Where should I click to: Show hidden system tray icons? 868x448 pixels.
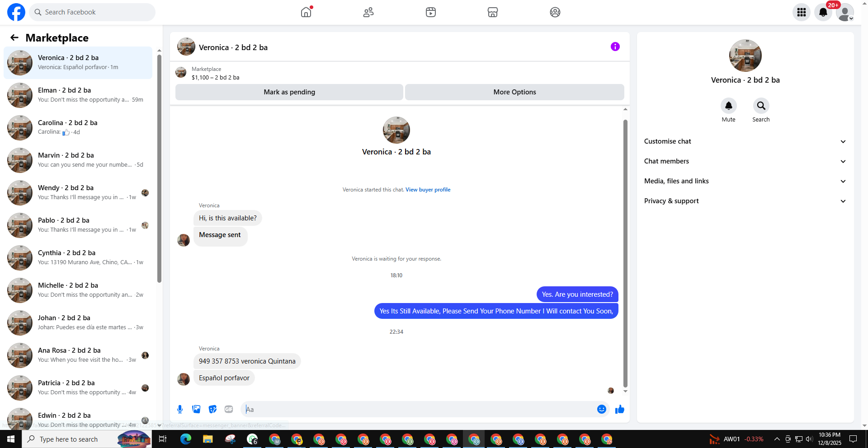[777, 439]
